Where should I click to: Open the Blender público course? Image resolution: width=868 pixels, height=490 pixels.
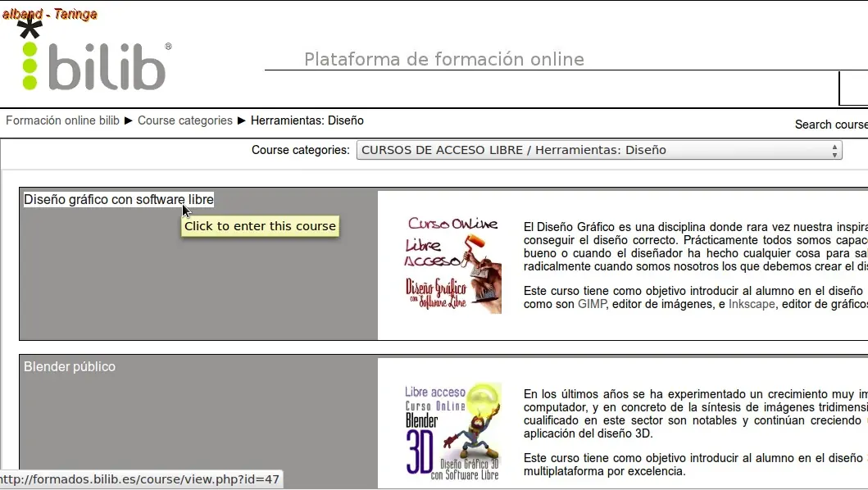coord(70,366)
